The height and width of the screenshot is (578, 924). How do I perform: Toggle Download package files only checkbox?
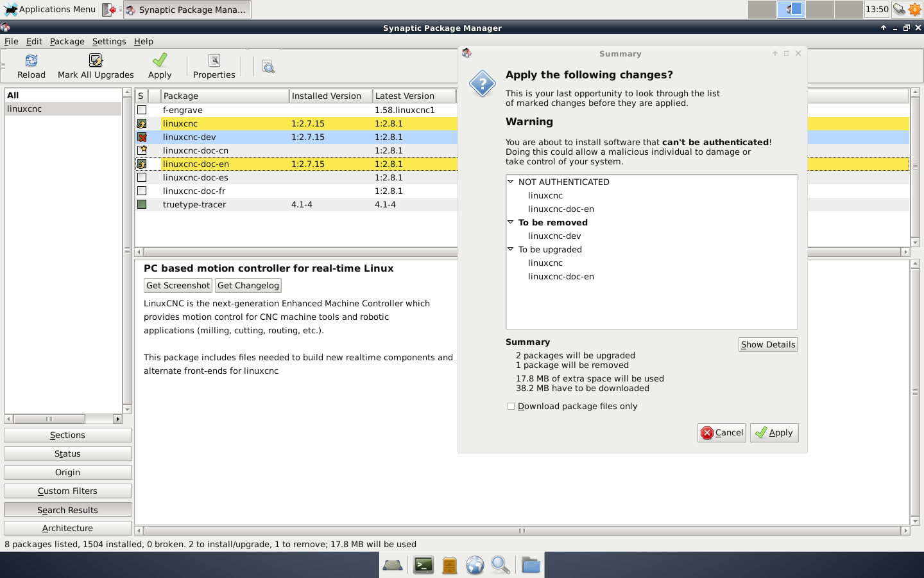pyautogui.click(x=511, y=406)
